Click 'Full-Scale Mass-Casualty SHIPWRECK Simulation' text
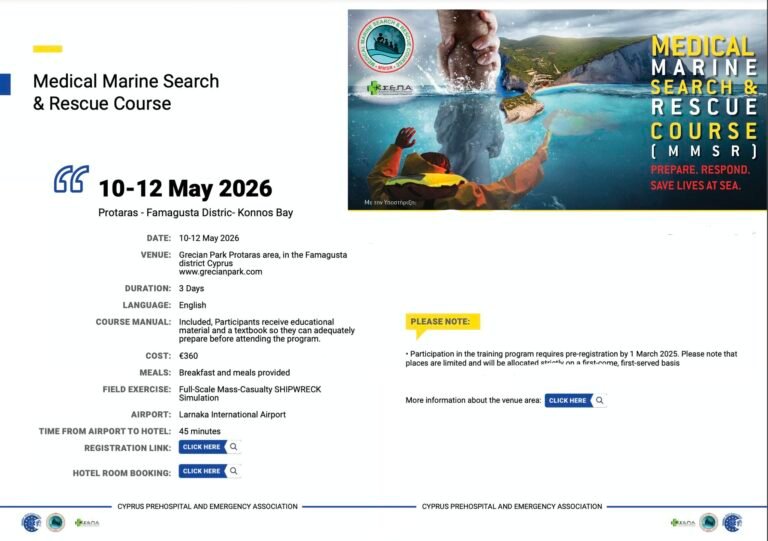The width and height of the screenshot is (768, 541). 250,394
